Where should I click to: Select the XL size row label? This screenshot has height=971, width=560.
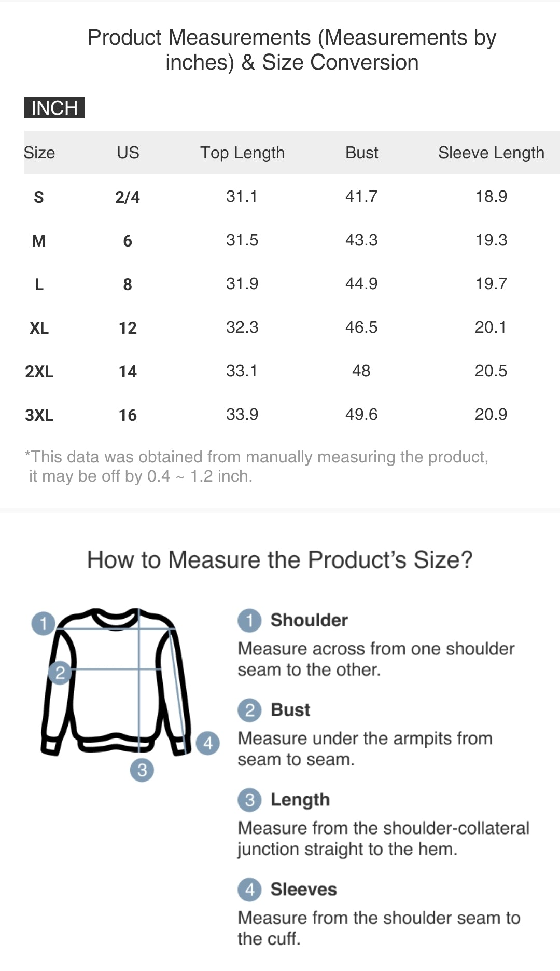point(39,328)
